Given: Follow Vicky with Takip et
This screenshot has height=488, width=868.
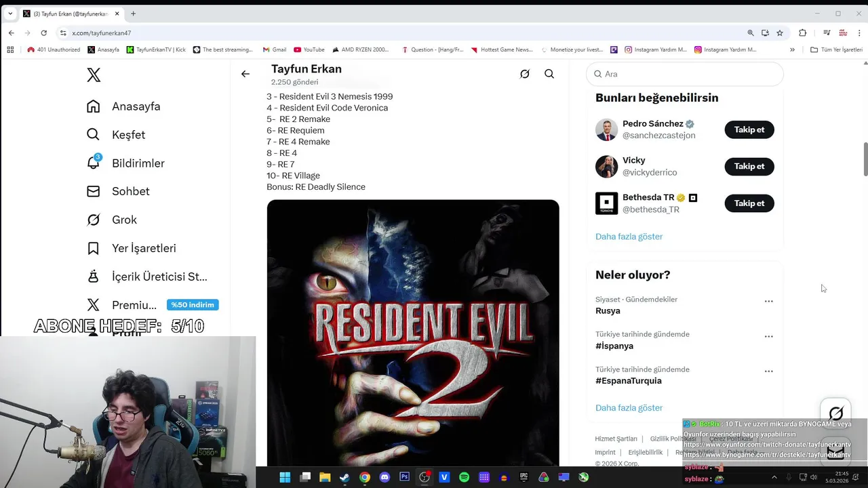Looking at the screenshot, I should click(749, 166).
